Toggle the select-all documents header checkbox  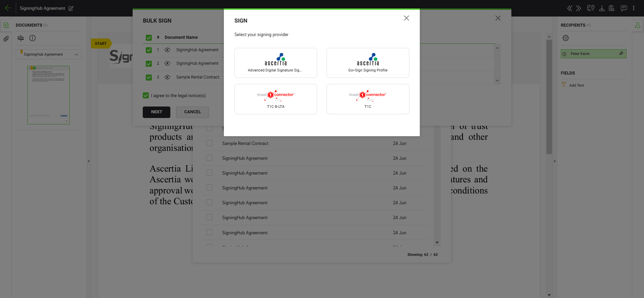point(149,38)
